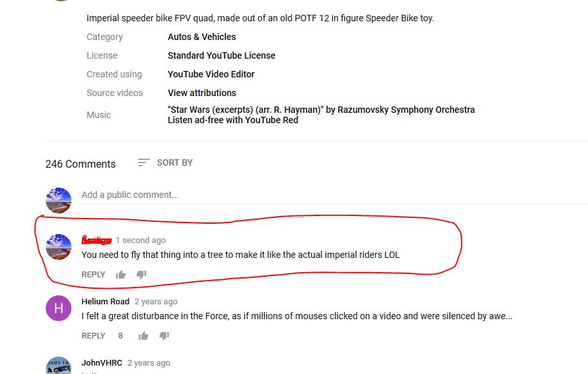Reply to the 1 second ago comment
The width and height of the screenshot is (588, 374).
93,275
